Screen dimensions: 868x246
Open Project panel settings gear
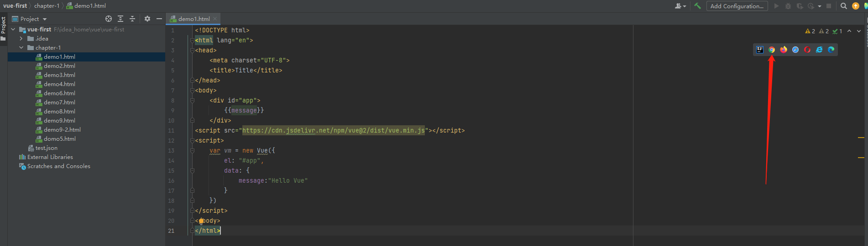click(x=147, y=19)
